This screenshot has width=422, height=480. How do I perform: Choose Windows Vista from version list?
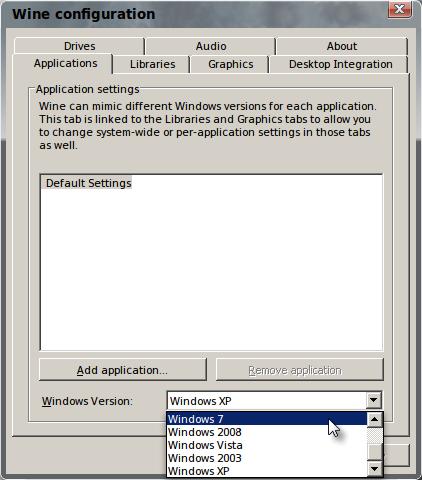(x=267, y=445)
